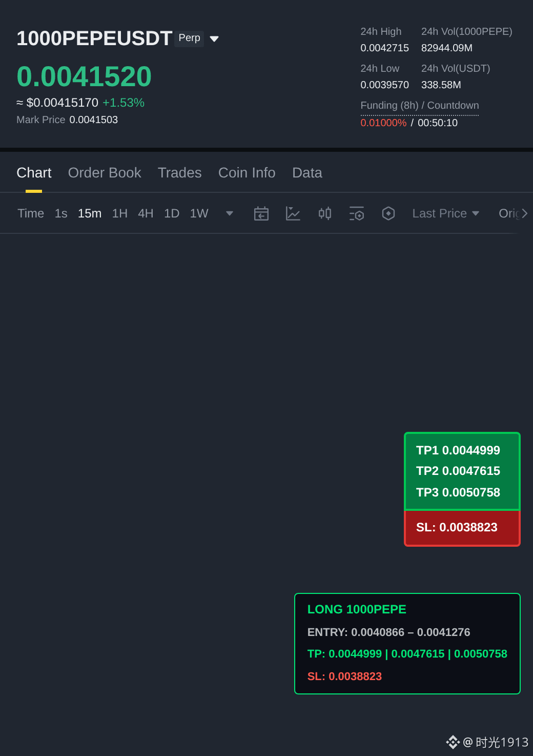Click the hexagon chart preferences icon

click(388, 213)
